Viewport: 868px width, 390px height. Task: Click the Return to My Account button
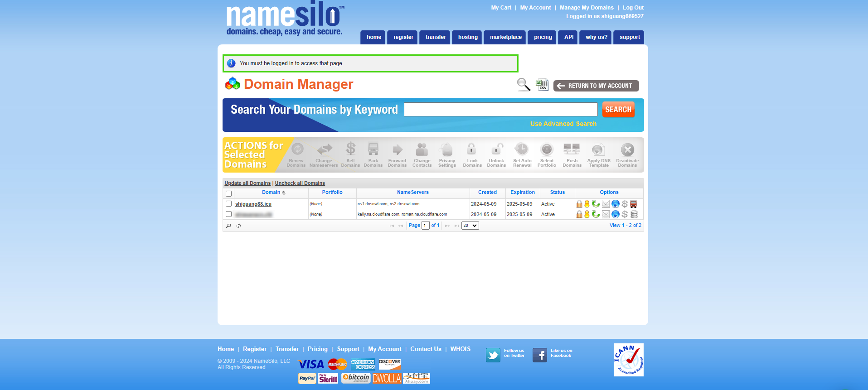tap(596, 86)
